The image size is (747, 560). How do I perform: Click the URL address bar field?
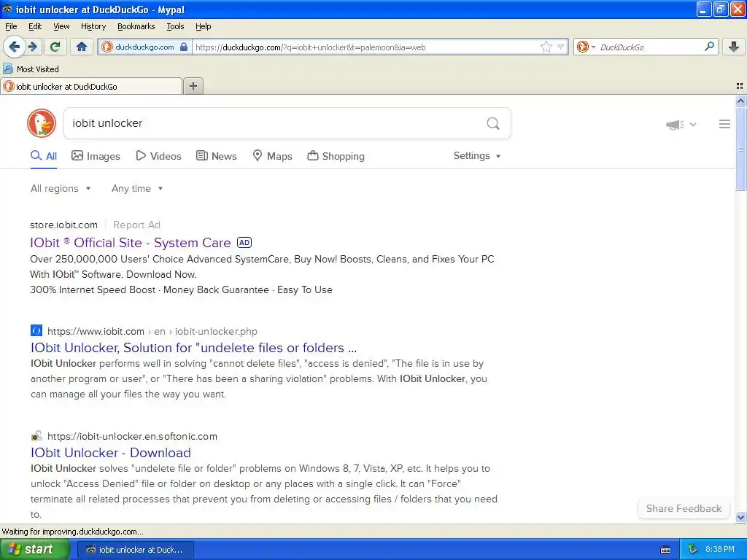click(366, 47)
